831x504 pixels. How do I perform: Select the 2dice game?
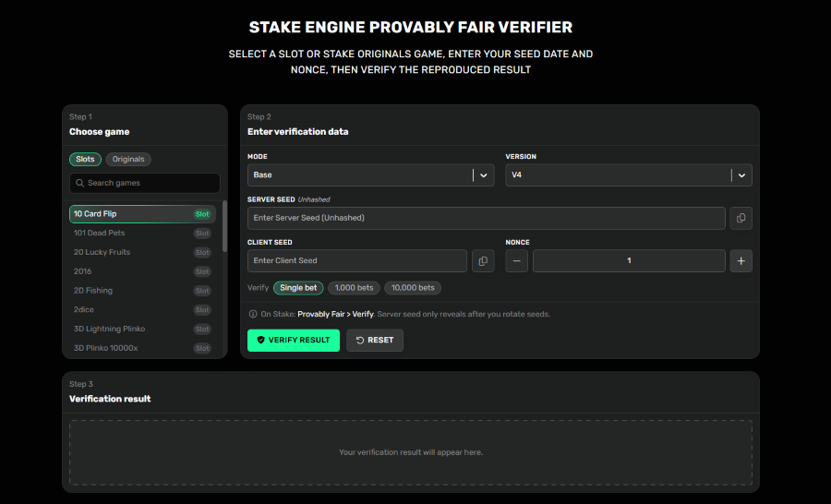[x=142, y=309]
